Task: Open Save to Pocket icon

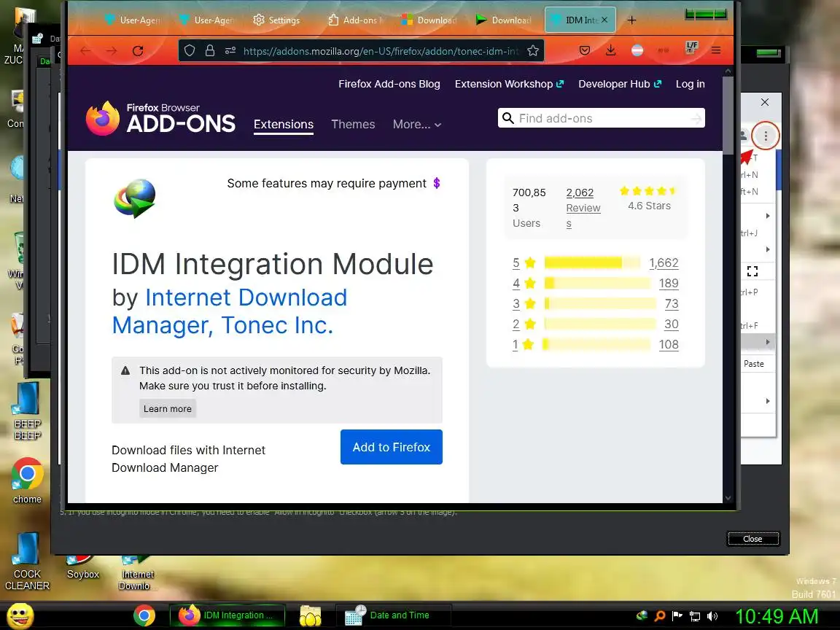Action: coord(585,50)
